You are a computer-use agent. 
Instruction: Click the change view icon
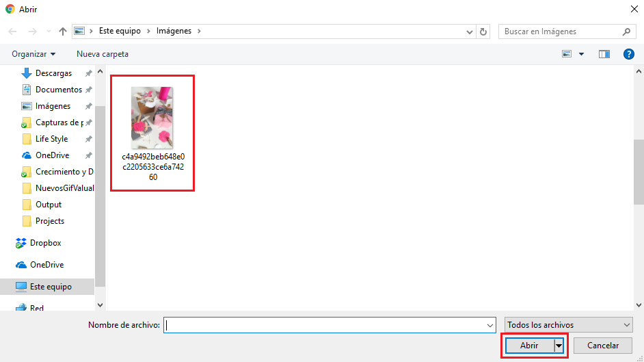coord(567,54)
